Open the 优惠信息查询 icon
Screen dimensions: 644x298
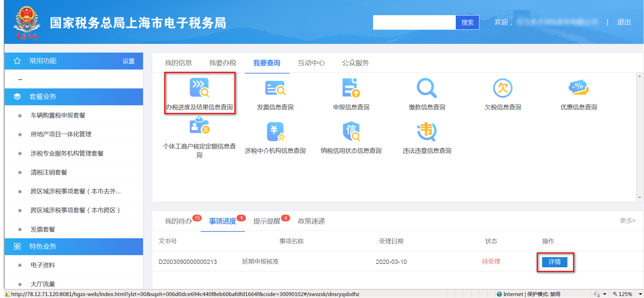(x=579, y=88)
